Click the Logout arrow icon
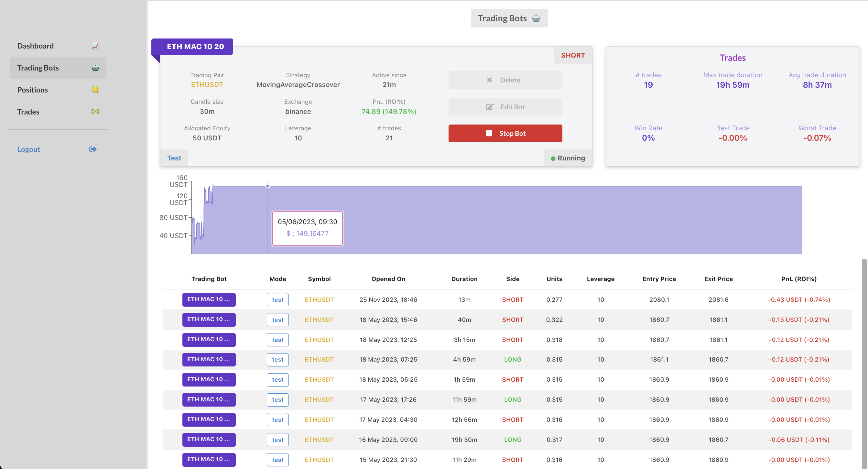This screenshot has width=868, height=469. pyautogui.click(x=93, y=149)
